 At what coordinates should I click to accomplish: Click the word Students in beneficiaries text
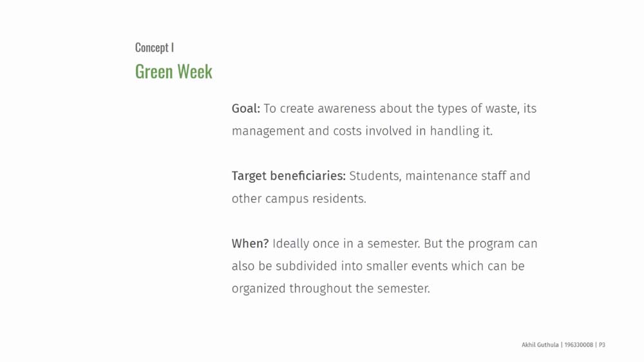coord(375,176)
